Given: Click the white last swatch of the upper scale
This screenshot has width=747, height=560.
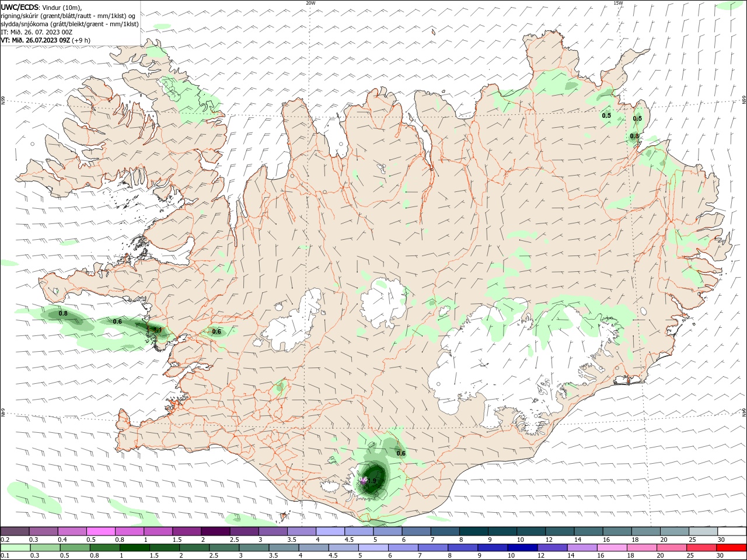Looking at the screenshot, I should [732, 531].
